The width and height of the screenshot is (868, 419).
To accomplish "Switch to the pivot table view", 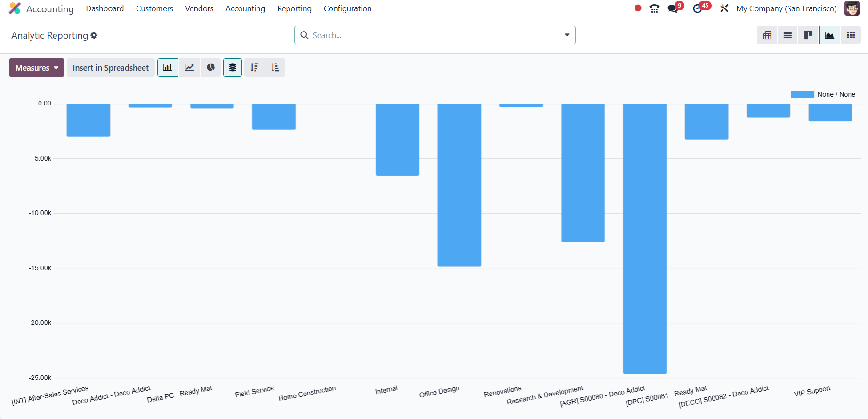I will pos(767,35).
